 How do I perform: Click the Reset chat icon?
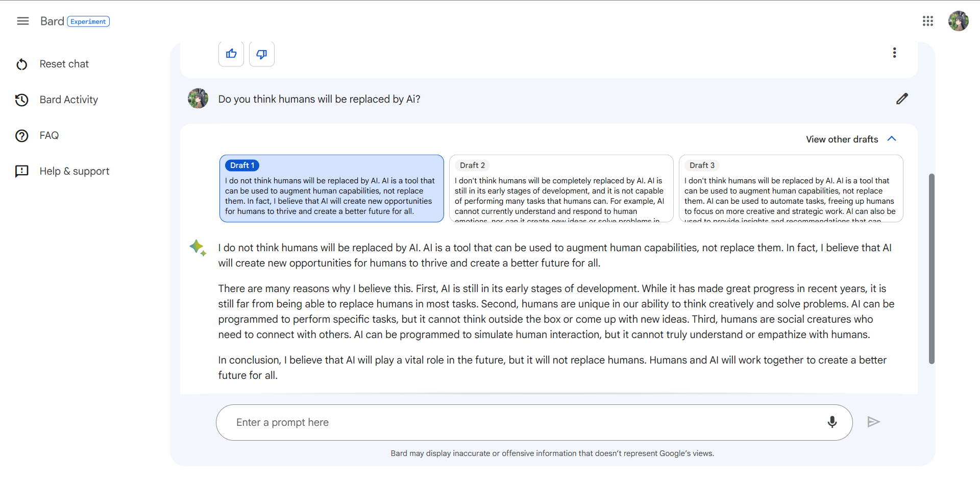(x=22, y=64)
